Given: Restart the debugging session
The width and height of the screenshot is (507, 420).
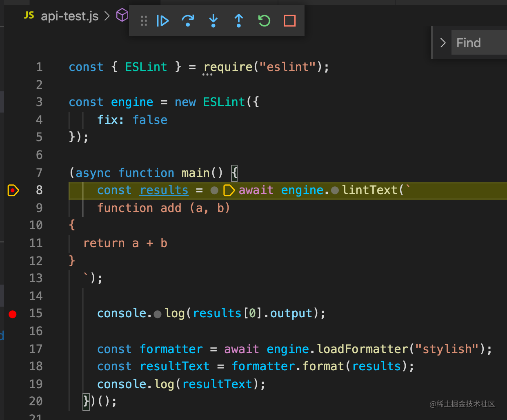Looking at the screenshot, I should 264,21.
